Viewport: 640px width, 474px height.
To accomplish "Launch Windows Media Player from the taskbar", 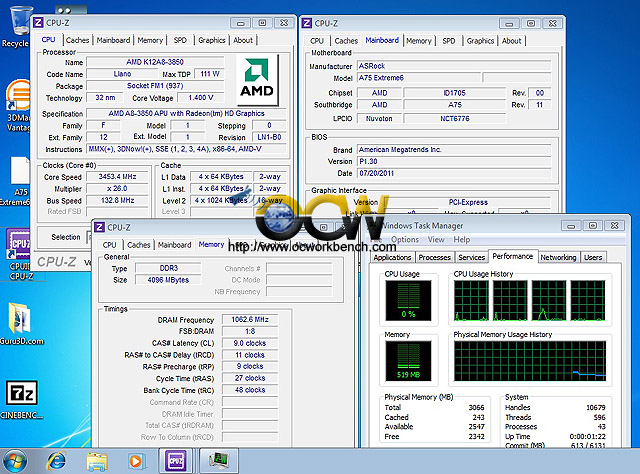I will [x=135, y=461].
